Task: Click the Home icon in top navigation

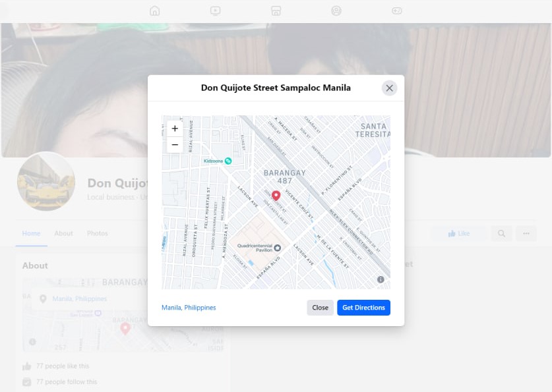Action: click(155, 11)
